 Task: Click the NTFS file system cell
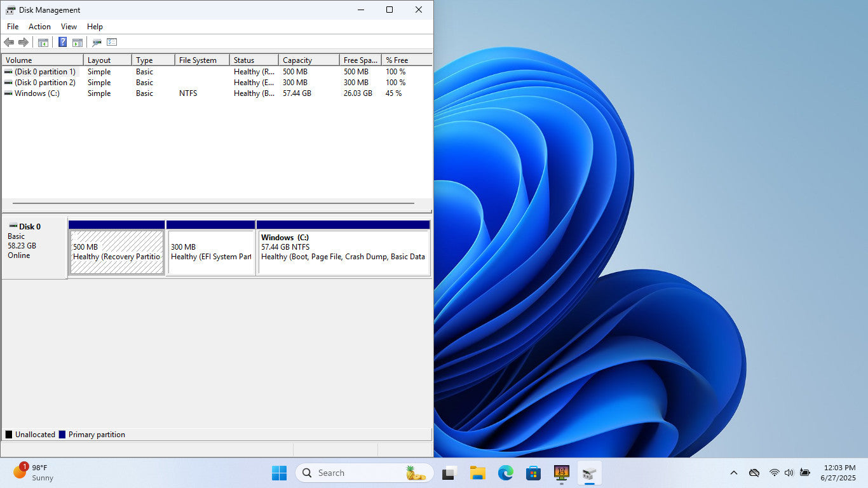pos(188,93)
